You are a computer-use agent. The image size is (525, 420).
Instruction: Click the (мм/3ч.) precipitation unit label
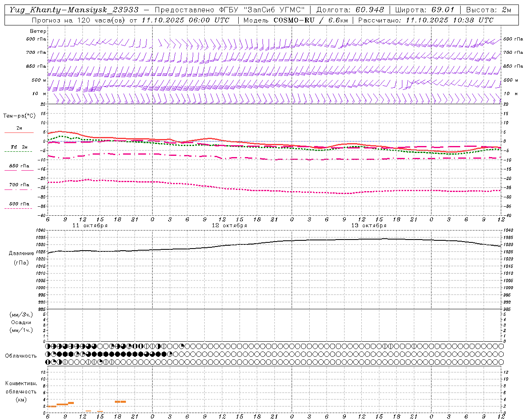[x=21, y=315]
